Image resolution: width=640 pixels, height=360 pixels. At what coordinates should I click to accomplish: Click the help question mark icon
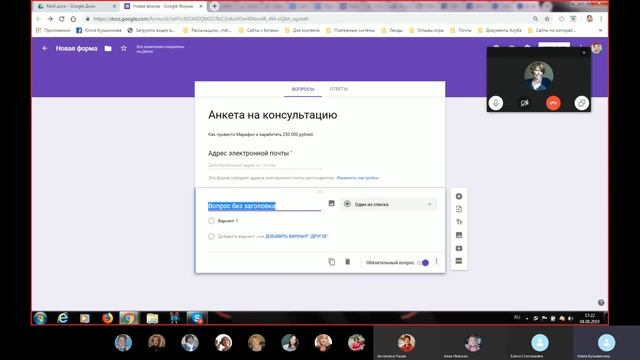pos(601,302)
